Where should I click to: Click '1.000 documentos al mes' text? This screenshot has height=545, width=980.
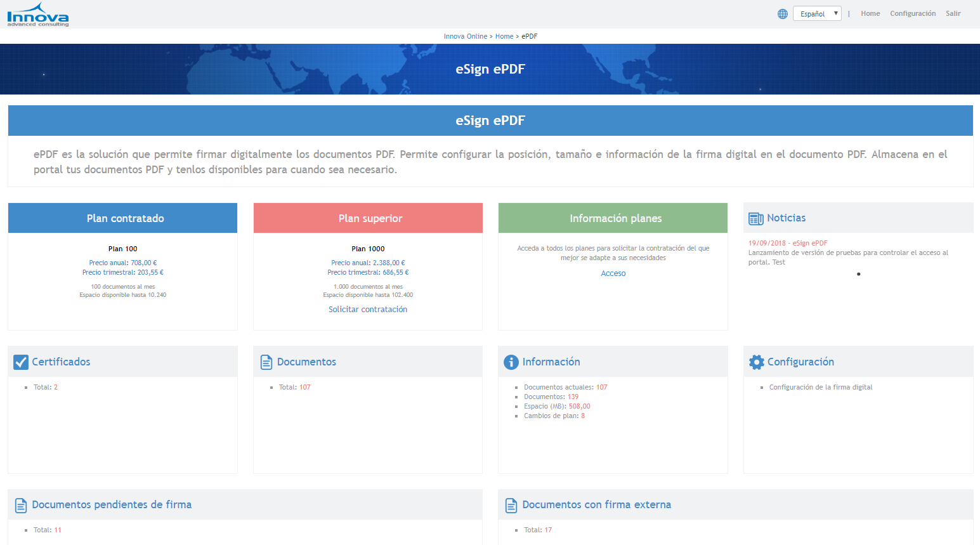[x=368, y=287]
